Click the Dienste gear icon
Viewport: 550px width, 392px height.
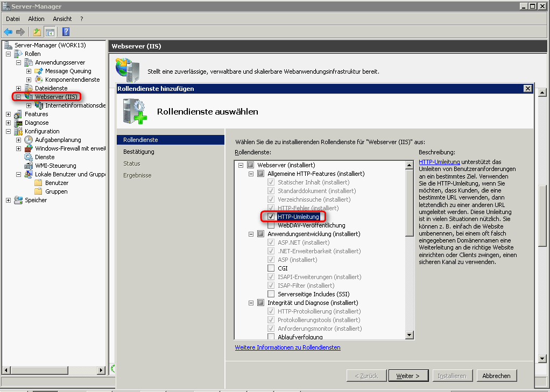pyautogui.click(x=29, y=157)
